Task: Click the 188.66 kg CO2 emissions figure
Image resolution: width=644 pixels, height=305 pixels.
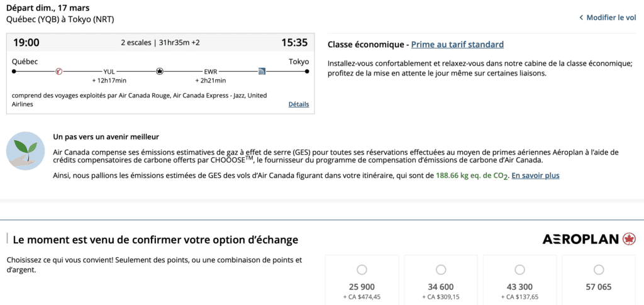Action: point(472,175)
